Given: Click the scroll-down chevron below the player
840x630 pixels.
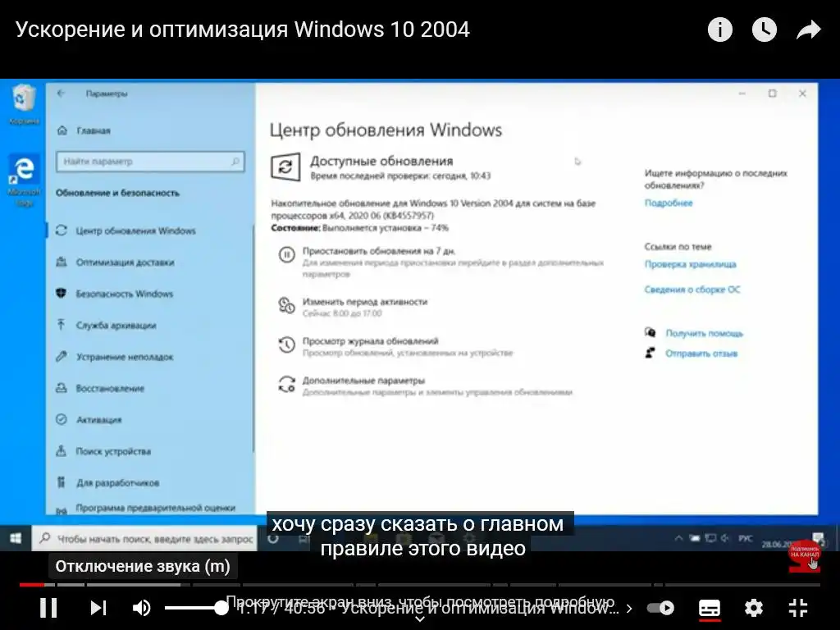Looking at the screenshot, I should (x=420, y=619).
